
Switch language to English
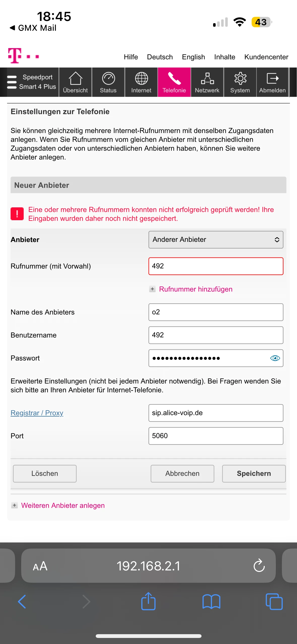(193, 57)
